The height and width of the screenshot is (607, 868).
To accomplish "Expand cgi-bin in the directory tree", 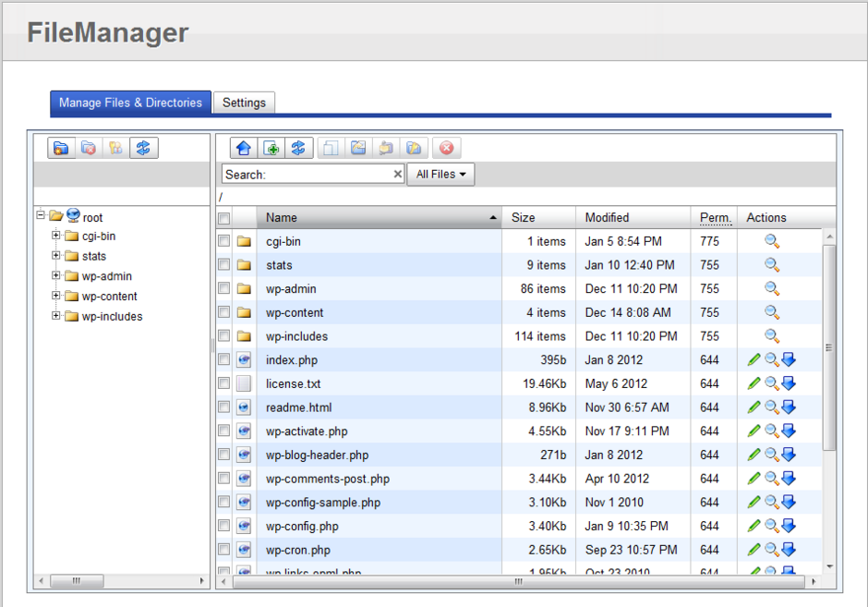I will click(56, 236).
